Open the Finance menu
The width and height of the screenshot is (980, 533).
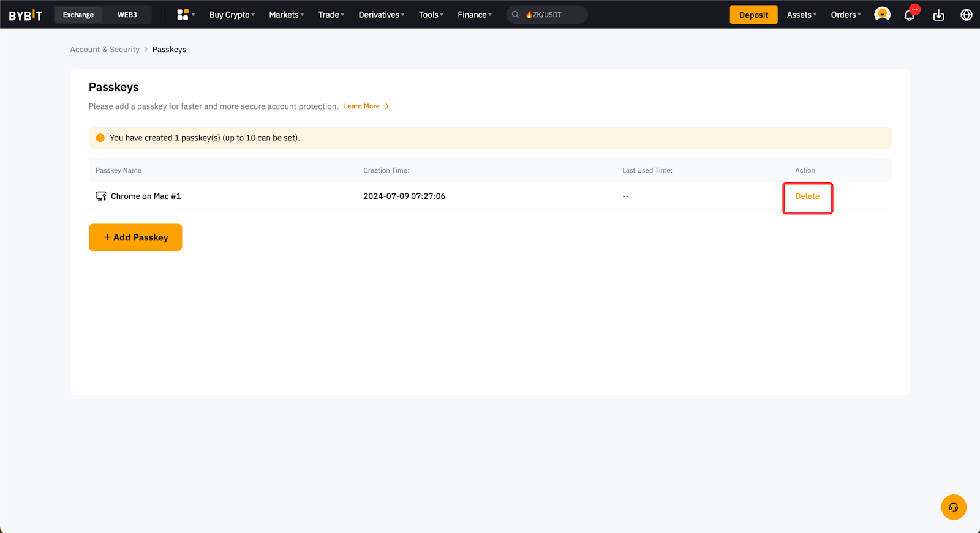[x=475, y=15]
